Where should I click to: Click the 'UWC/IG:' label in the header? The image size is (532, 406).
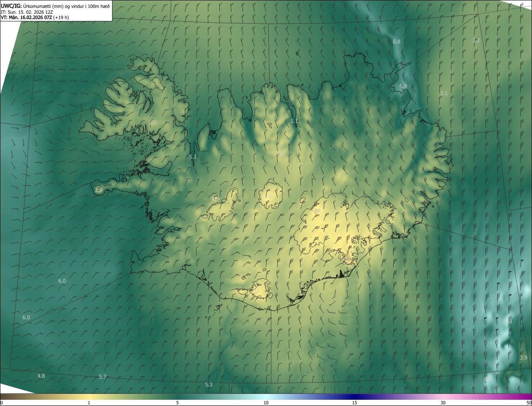click(x=11, y=6)
